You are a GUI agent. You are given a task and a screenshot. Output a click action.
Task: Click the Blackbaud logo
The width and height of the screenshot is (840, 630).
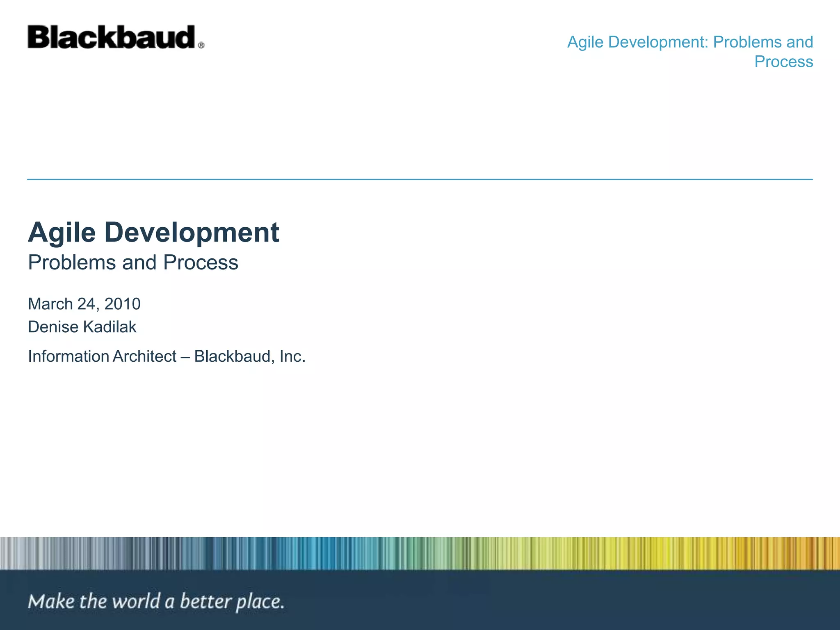click(111, 37)
